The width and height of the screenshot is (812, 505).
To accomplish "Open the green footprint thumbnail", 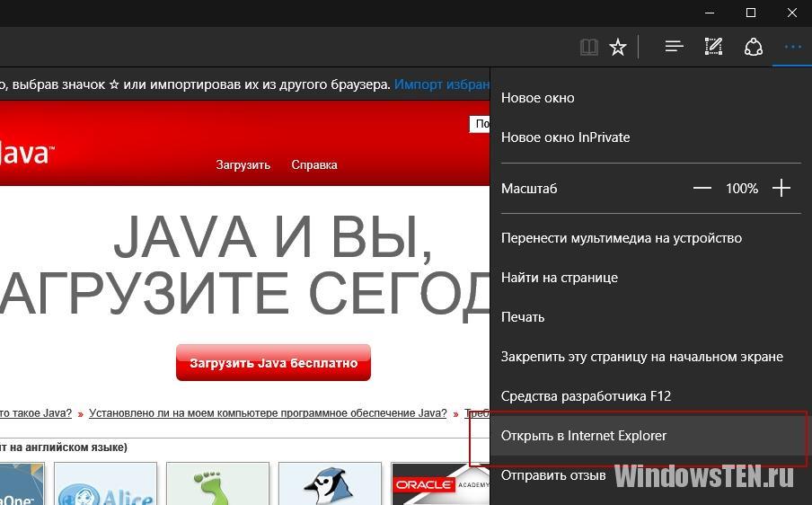I will [217, 483].
